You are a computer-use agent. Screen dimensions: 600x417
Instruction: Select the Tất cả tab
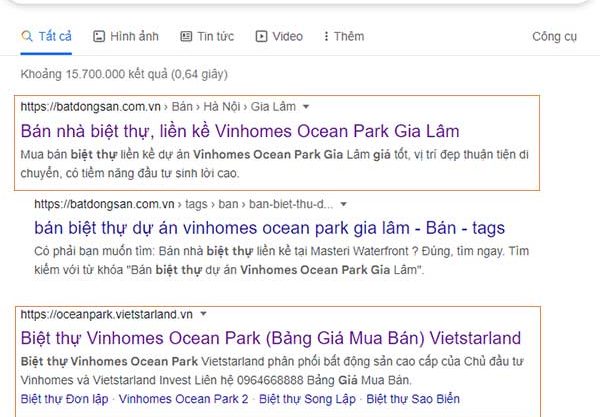point(46,36)
